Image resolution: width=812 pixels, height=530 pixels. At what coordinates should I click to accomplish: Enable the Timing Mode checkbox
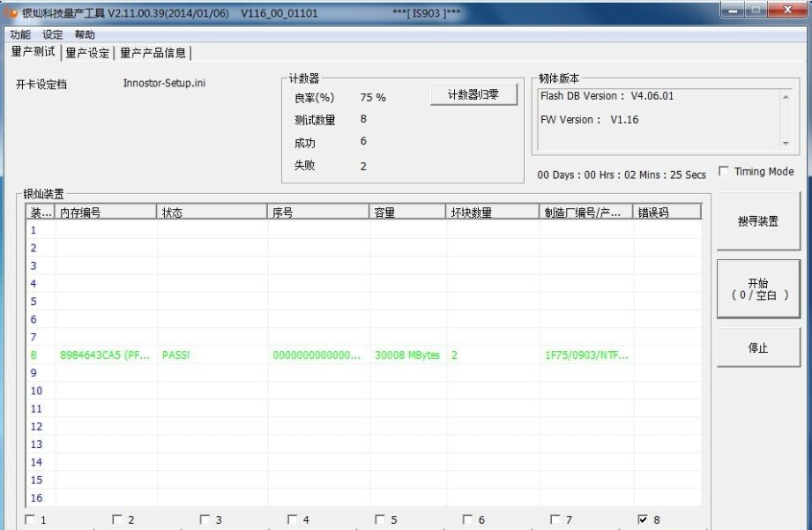[725, 171]
